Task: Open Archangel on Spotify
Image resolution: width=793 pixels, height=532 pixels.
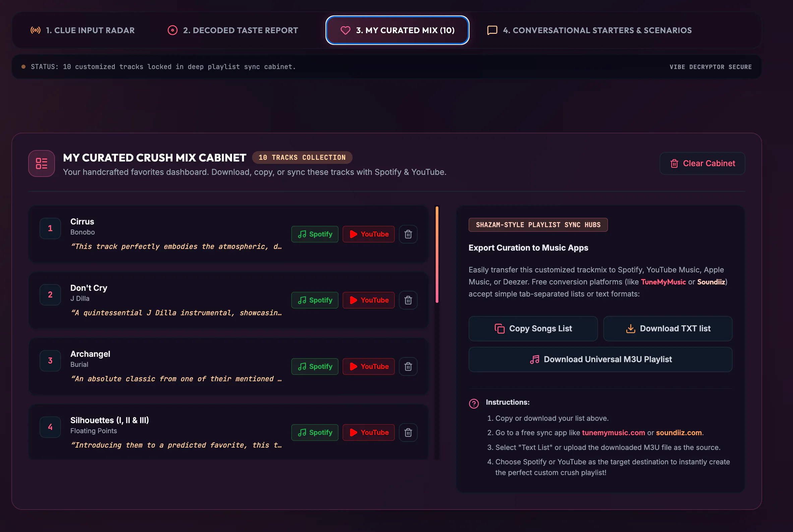Action: (315, 367)
